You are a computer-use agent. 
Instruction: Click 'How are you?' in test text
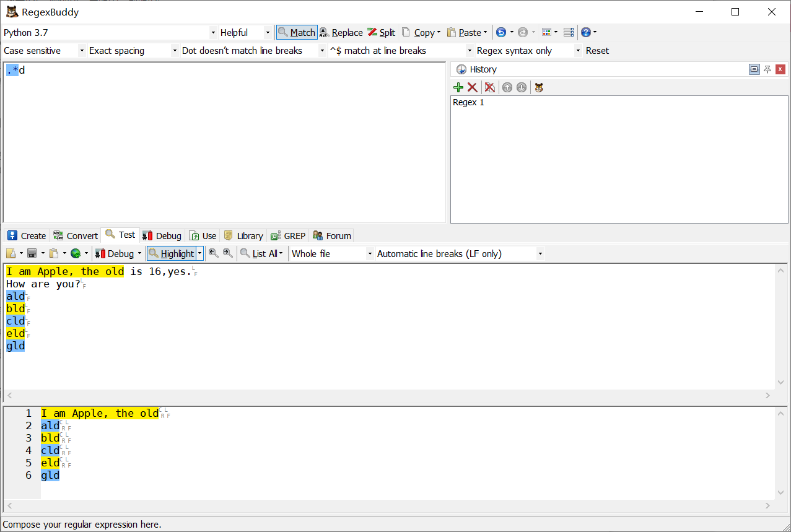[43, 284]
